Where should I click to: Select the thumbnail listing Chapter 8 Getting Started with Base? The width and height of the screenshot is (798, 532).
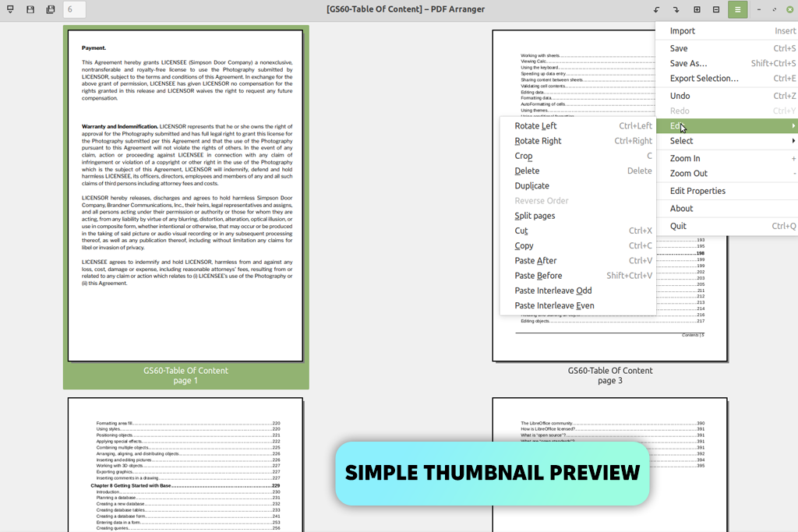(185, 465)
